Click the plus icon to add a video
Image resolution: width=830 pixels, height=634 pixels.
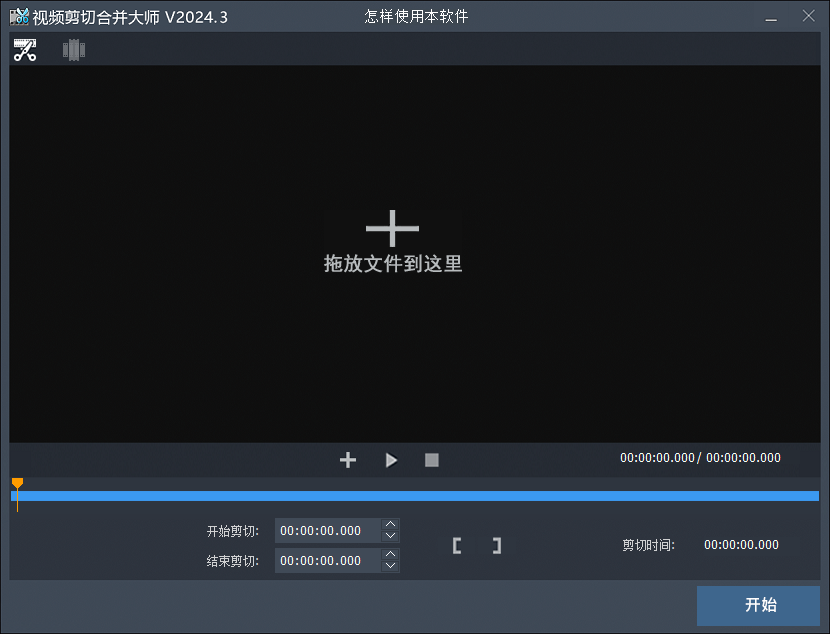click(x=348, y=460)
